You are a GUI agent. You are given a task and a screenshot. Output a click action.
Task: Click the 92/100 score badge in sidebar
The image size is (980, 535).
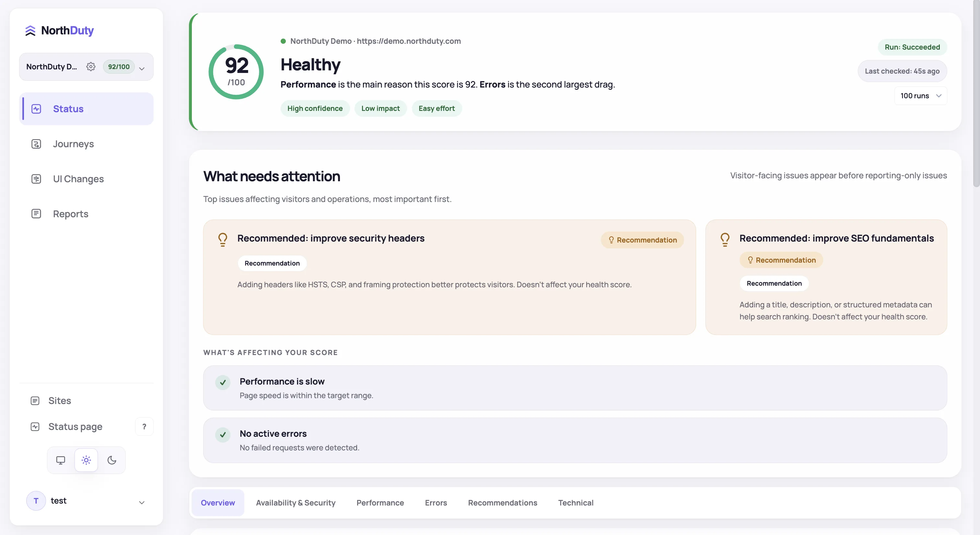(119, 66)
